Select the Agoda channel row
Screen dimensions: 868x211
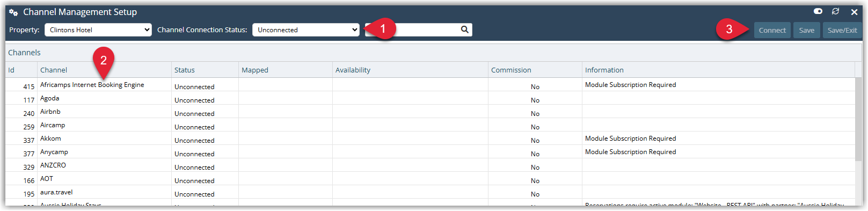tap(430, 98)
